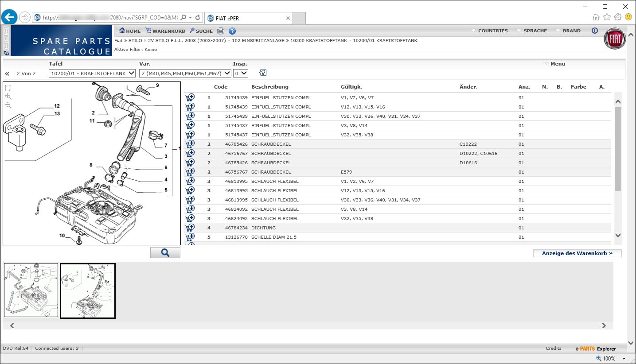Image resolution: width=636 pixels, height=364 pixels.
Task: Click Anzeige des Warenkorb button
Action: click(x=577, y=253)
